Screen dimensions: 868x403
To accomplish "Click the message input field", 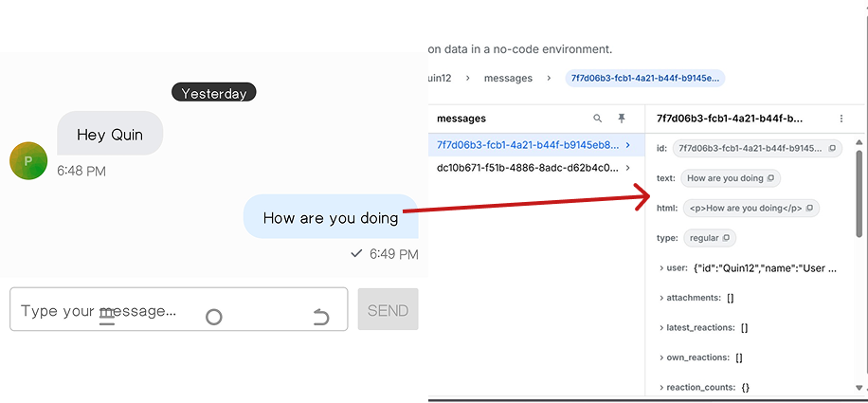I will [x=178, y=310].
